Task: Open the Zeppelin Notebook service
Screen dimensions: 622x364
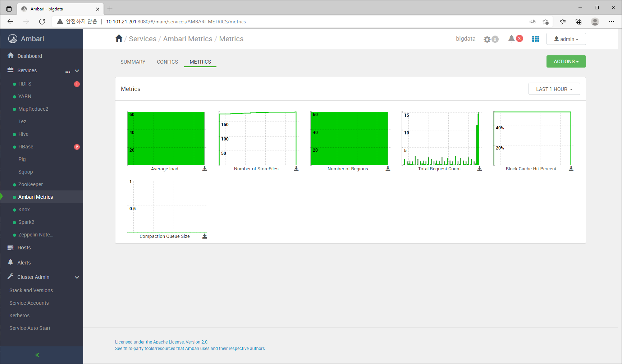Action: point(36,235)
